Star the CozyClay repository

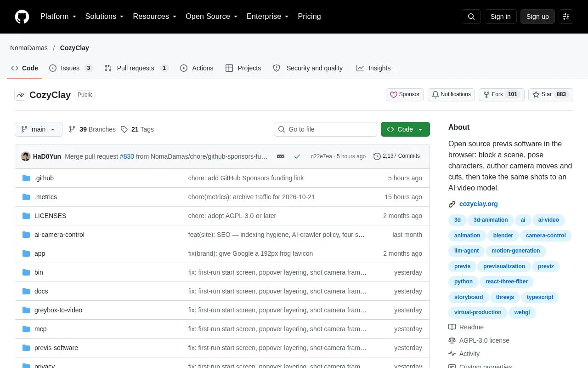(x=551, y=95)
